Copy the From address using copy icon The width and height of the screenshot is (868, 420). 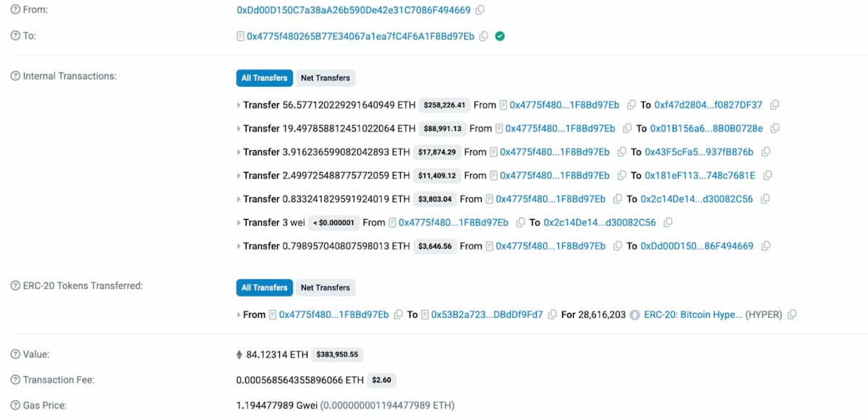click(480, 11)
